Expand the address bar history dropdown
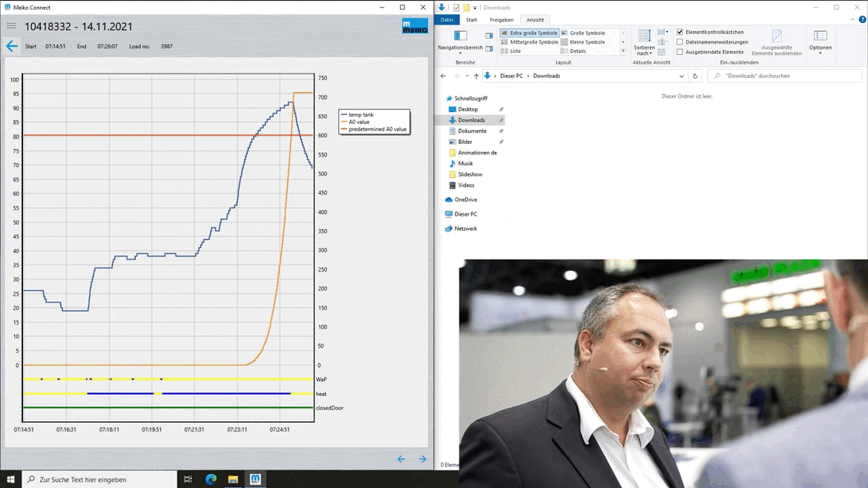The image size is (868, 488). (681, 76)
